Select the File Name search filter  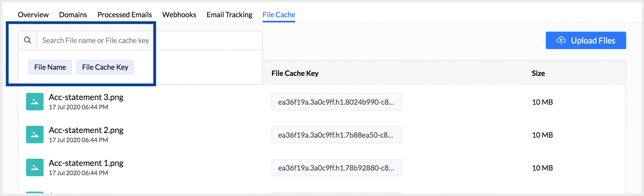50,67
